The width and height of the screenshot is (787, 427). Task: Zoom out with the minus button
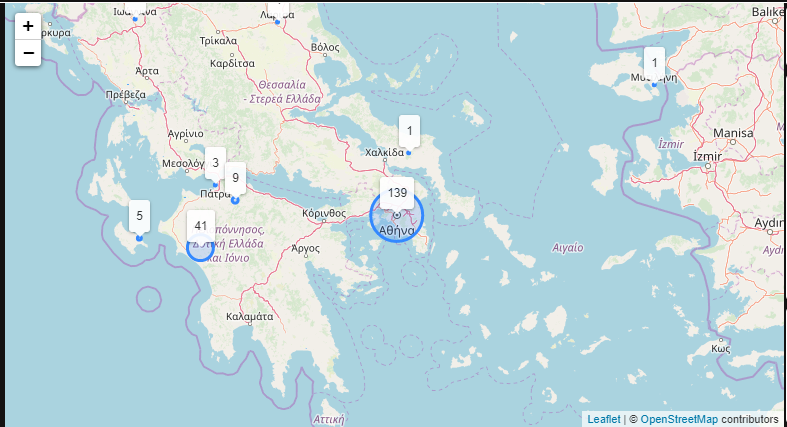(28, 53)
